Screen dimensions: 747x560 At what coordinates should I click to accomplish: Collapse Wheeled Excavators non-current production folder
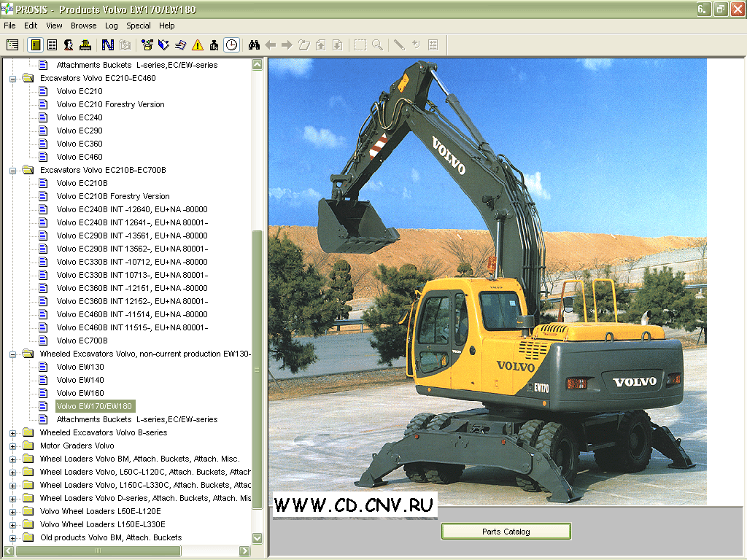click(13, 354)
